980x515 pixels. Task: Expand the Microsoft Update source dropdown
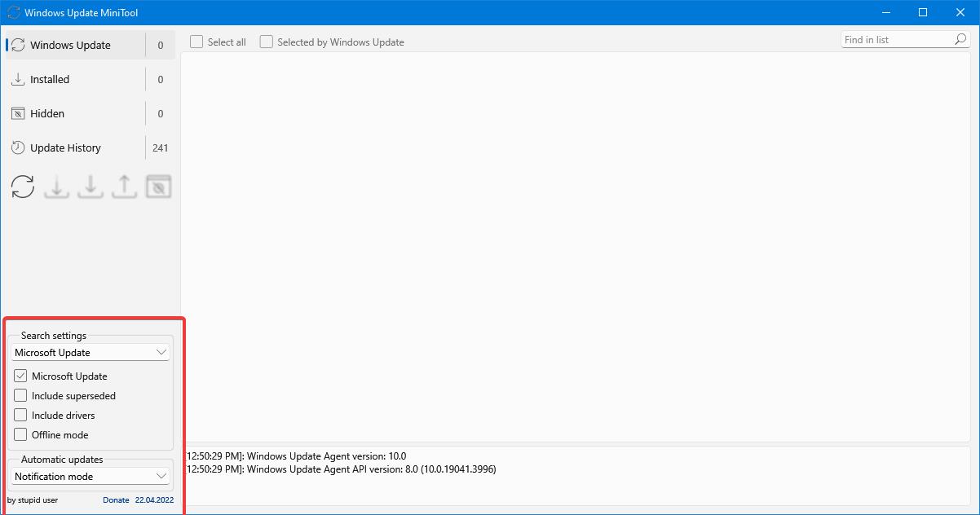(90, 352)
